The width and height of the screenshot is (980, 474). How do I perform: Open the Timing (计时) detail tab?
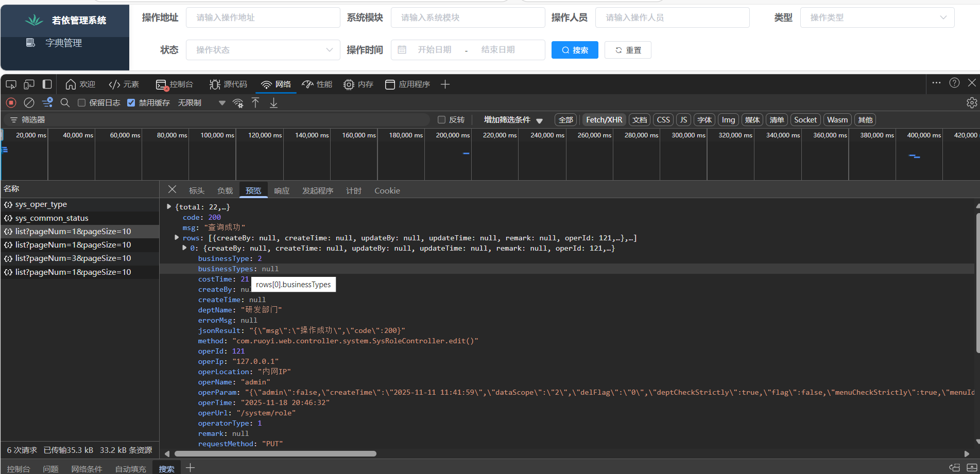(x=354, y=190)
